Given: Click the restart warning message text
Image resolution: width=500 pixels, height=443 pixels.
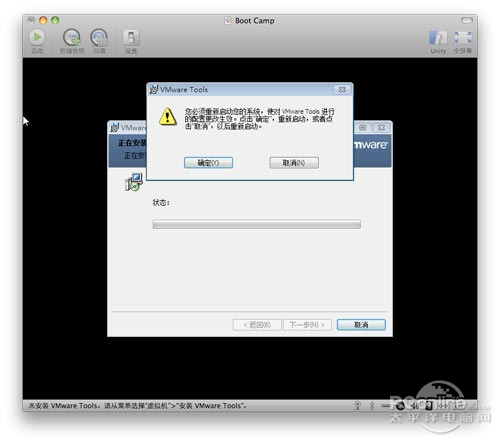Looking at the screenshot, I should click(x=260, y=119).
